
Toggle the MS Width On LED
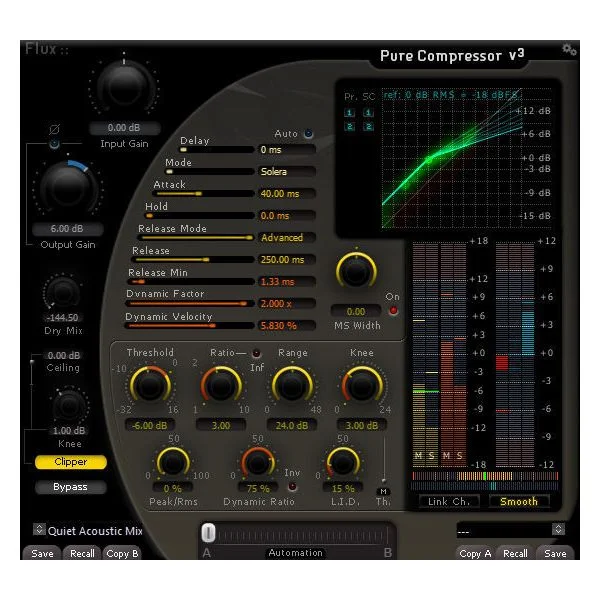coord(393,311)
